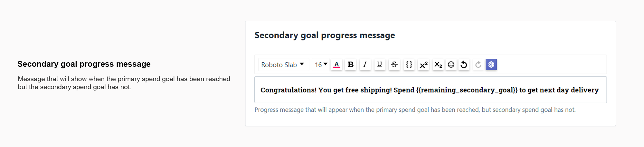Apply strikethrough formatting
The height and width of the screenshot is (147, 644).
pos(394,65)
